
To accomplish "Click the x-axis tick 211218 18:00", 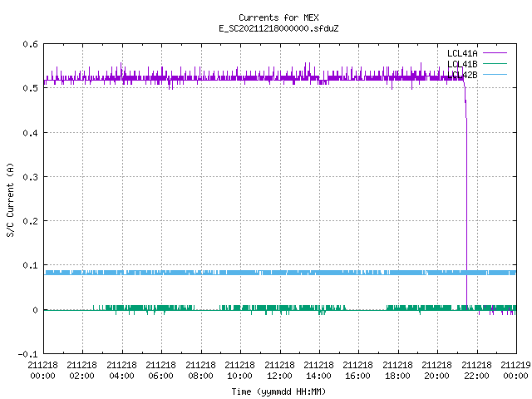I will click(397, 370).
